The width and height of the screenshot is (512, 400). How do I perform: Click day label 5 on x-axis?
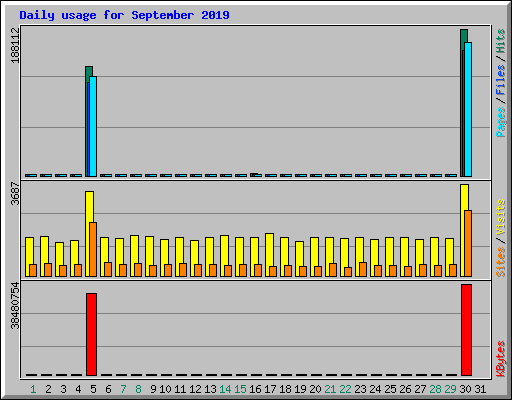pyautogui.click(x=93, y=389)
